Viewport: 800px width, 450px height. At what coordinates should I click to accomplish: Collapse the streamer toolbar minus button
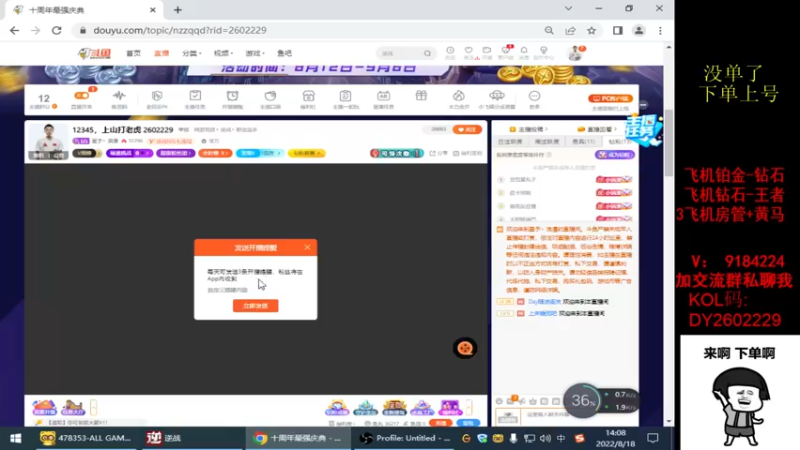pyautogui.click(x=643, y=105)
